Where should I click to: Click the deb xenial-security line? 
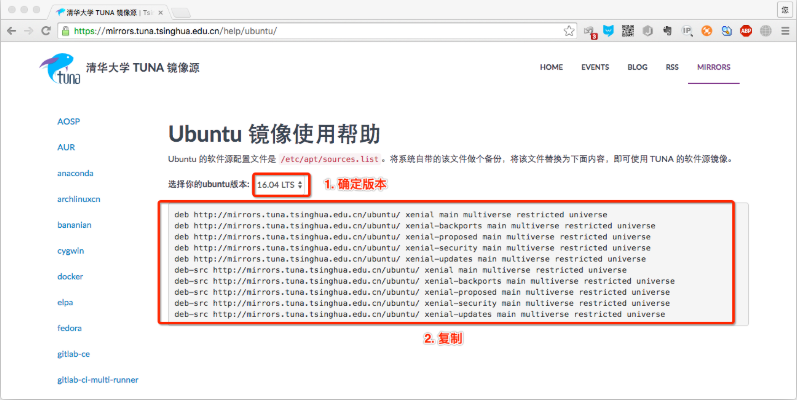[412, 249]
